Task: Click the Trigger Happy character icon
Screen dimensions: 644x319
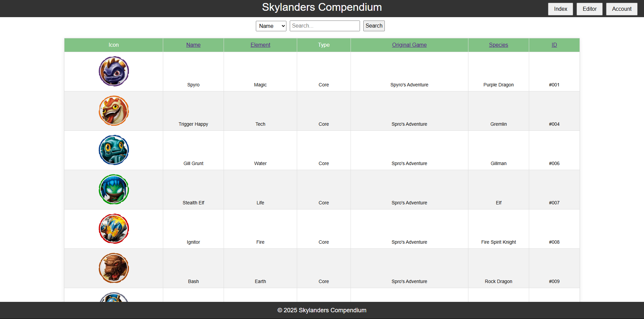Action: (114, 111)
